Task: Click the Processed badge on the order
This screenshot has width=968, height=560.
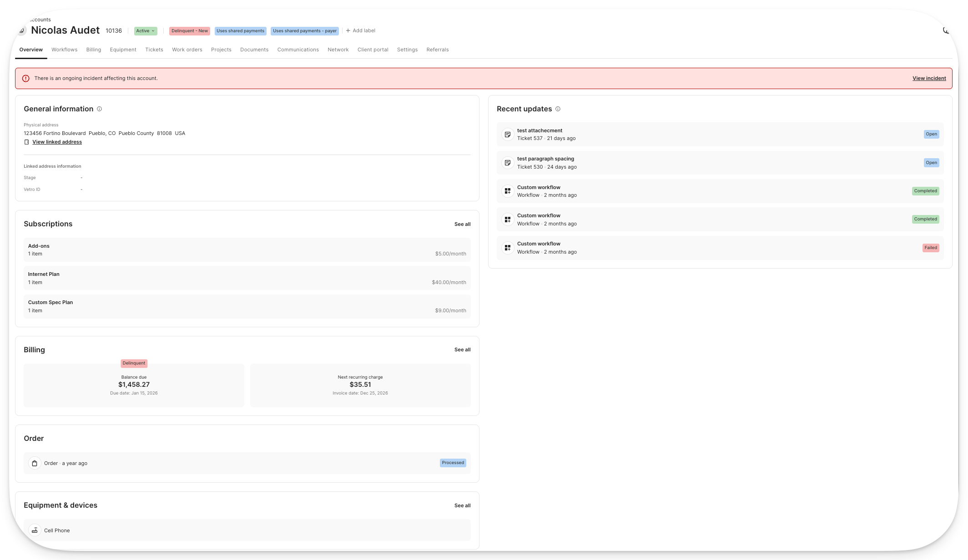Action: pos(453,463)
